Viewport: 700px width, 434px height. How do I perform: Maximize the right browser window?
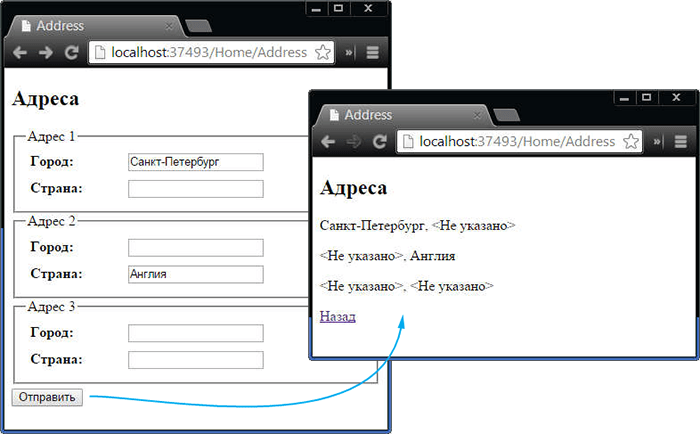pos(647,97)
